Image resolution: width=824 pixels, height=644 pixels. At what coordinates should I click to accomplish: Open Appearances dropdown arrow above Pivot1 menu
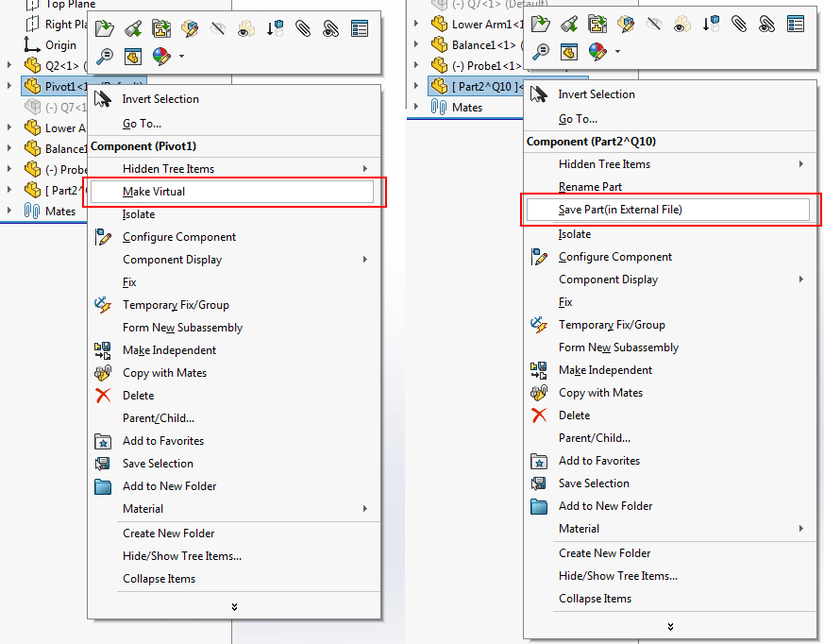tap(180, 57)
